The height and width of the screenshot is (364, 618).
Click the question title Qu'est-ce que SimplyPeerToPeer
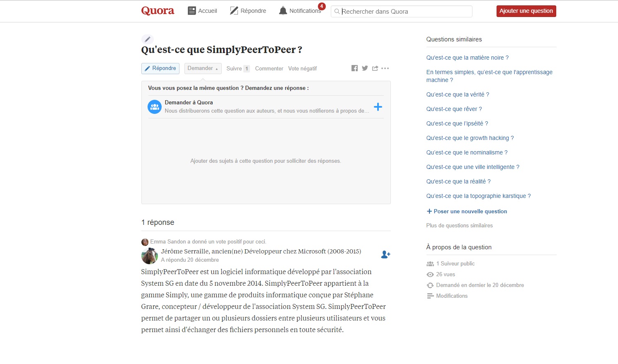(221, 50)
